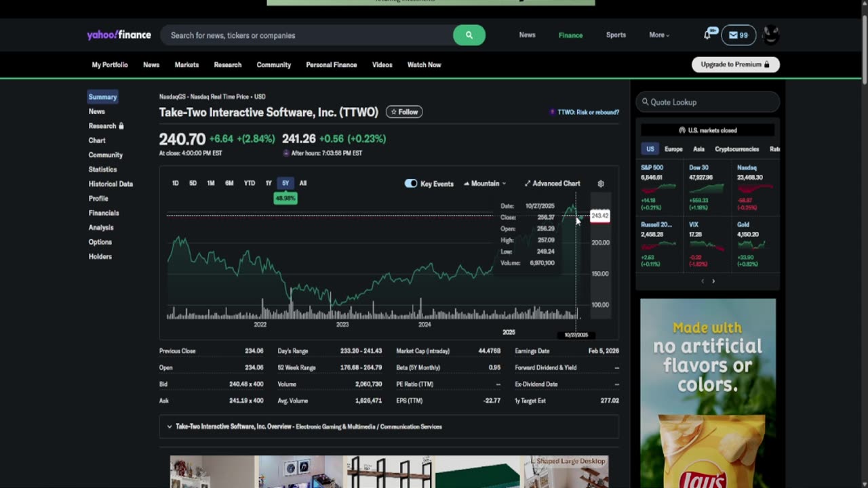This screenshot has width=868, height=488.
Task: Open the Nasdaq market tile
Action: pyautogui.click(x=755, y=188)
